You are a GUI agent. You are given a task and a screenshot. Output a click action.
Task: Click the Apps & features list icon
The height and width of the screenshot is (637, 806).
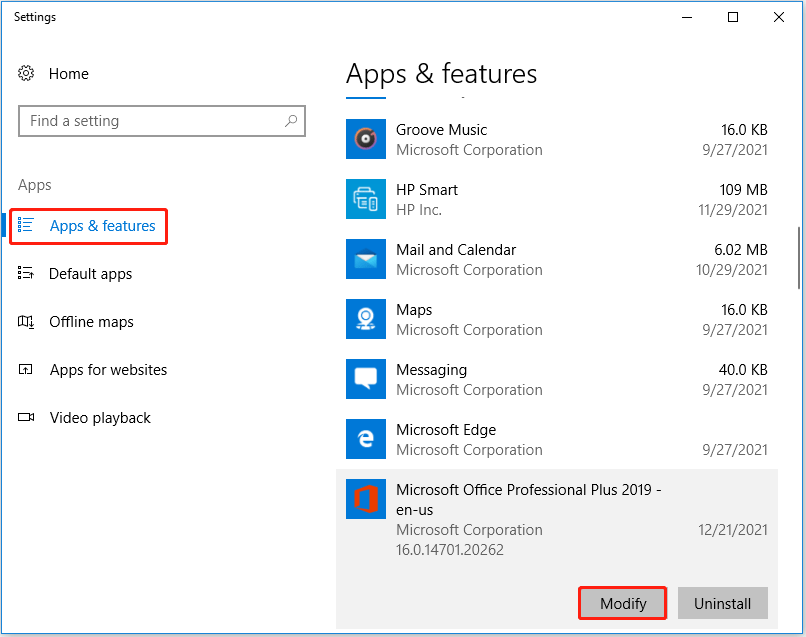coord(26,225)
